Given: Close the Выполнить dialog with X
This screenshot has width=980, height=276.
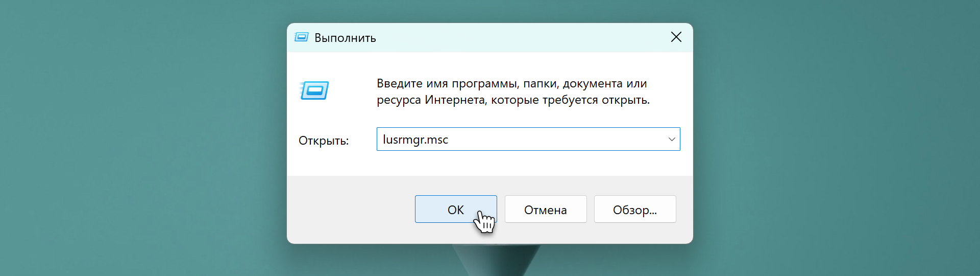Looking at the screenshot, I should (x=676, y=37).
